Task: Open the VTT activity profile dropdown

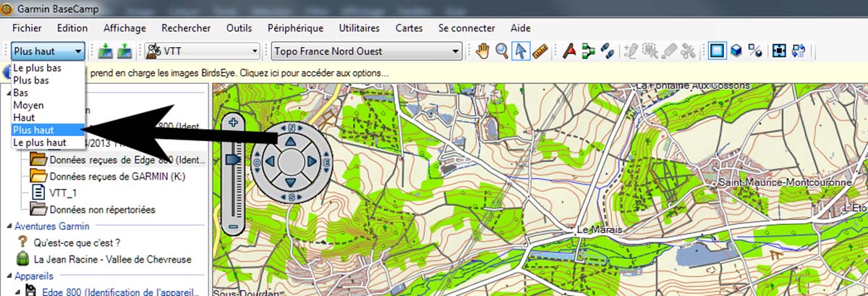Action: [202, 51]
